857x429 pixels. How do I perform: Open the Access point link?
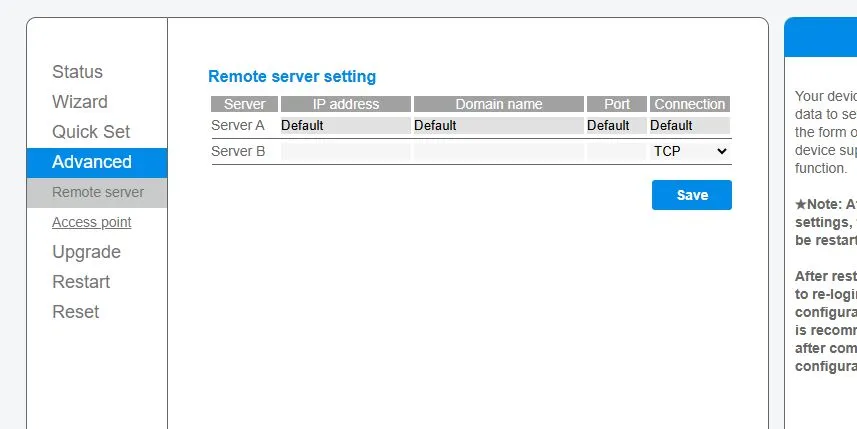point(92,222)
